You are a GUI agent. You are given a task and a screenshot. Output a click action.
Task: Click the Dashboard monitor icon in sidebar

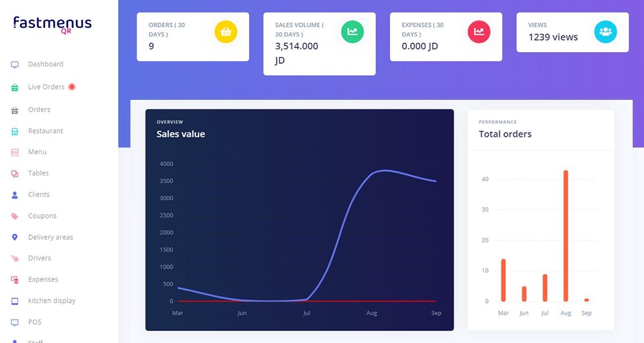pos(15,64)
